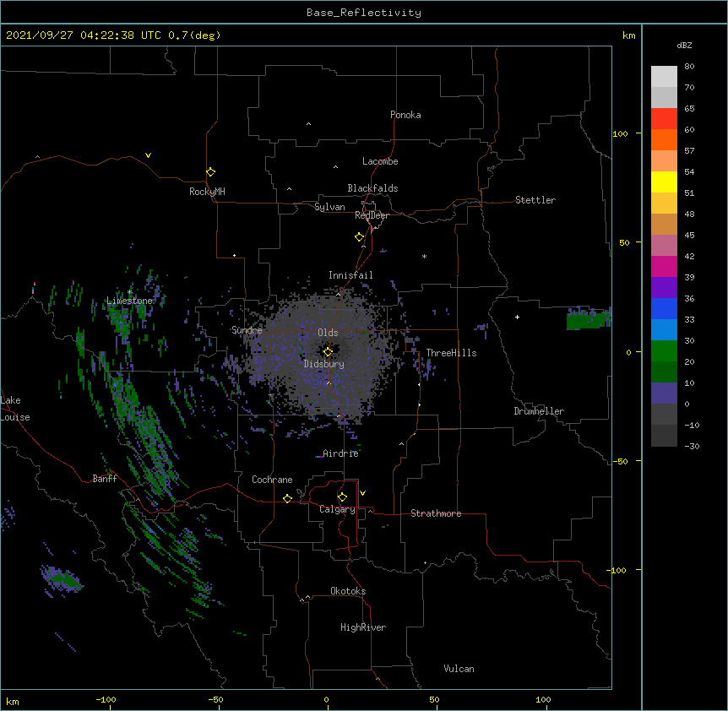728x711 pixels.
Task: Click the Vulcan label
Action: coord(459,669)
